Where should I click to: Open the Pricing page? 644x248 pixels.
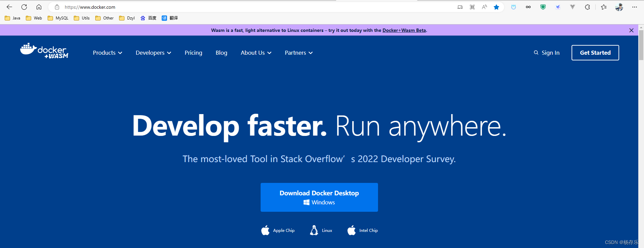pos(193,53)
